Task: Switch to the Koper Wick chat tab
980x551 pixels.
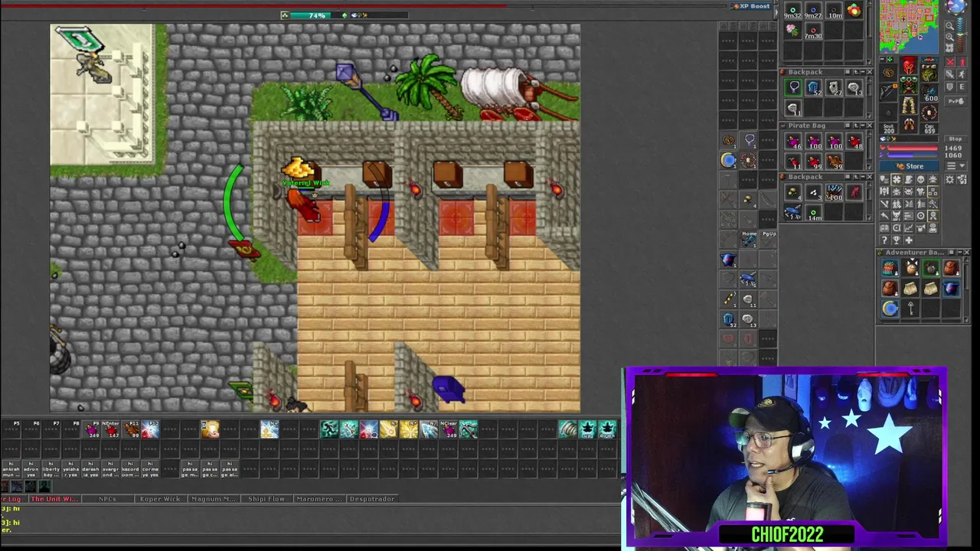Action: click(x=160, y=499)
